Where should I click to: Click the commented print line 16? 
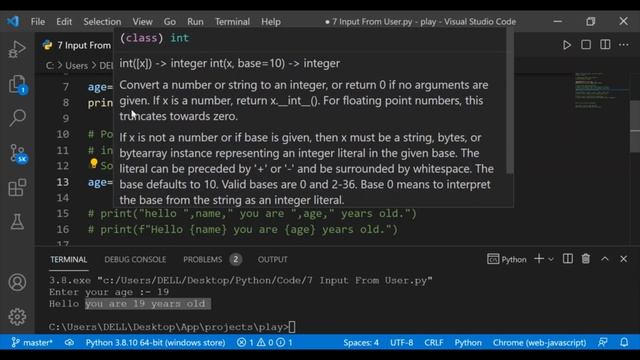[x=242, y=229]
